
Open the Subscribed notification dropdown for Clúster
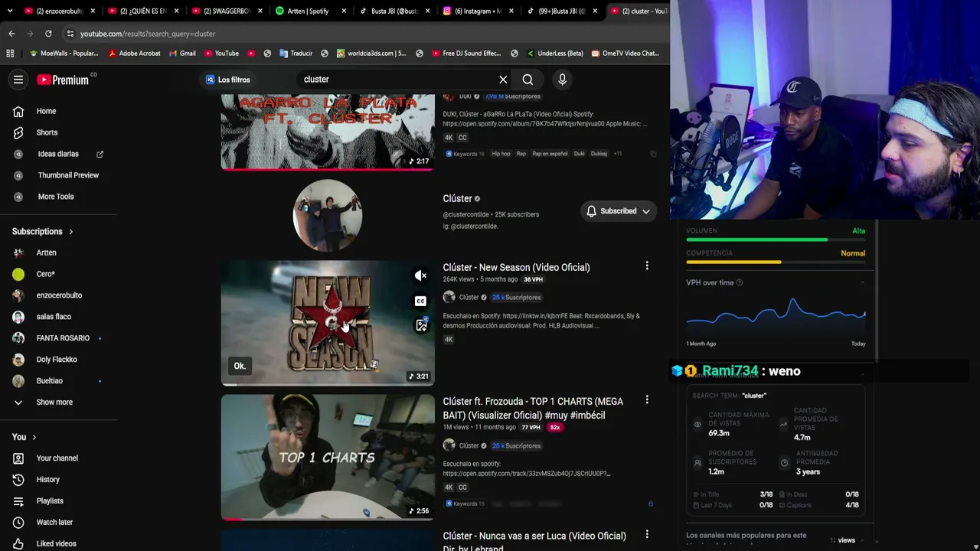click(x=618, y=211)
